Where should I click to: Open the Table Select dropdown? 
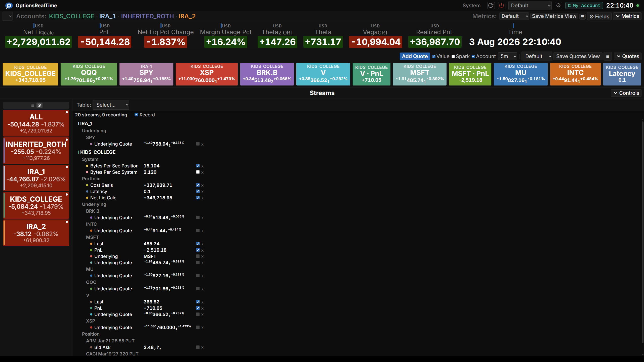pyautogui.click(x=111, y=105)
